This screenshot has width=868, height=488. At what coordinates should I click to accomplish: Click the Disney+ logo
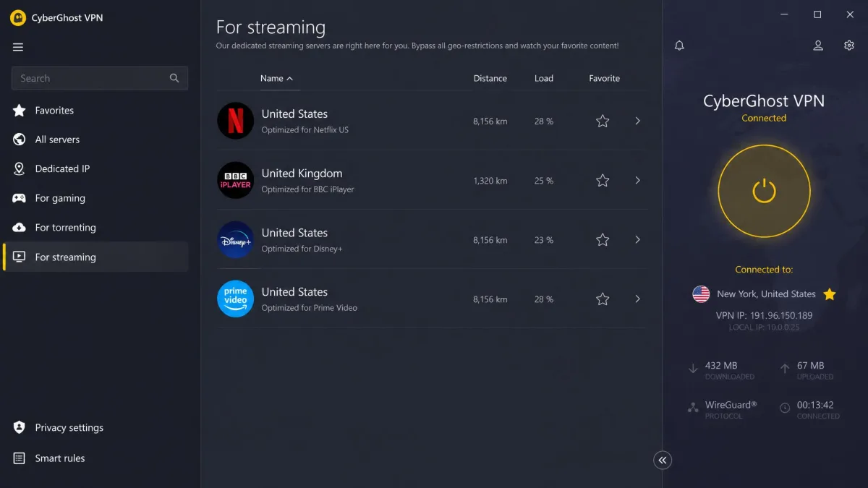coord(236,240)
